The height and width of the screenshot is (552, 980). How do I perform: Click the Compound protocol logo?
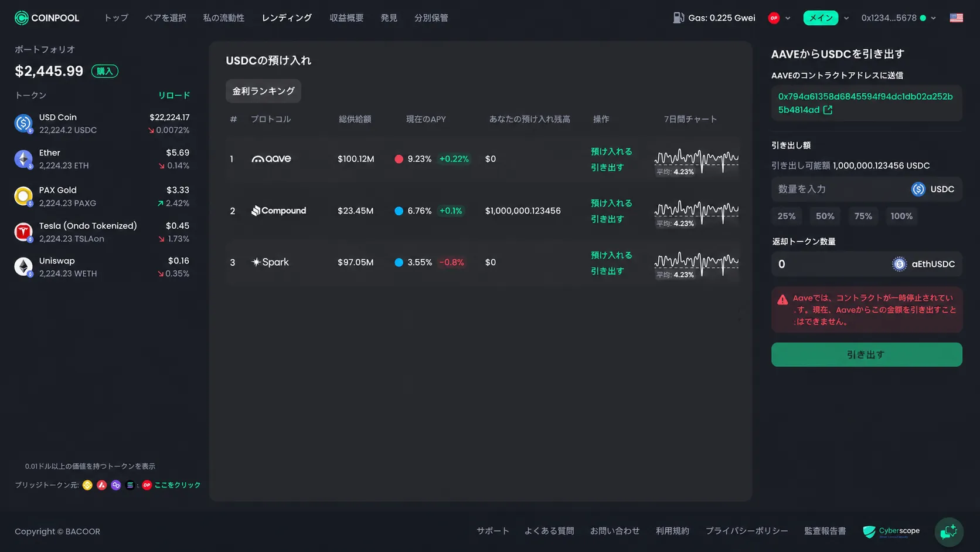click(x=278, y=211)
